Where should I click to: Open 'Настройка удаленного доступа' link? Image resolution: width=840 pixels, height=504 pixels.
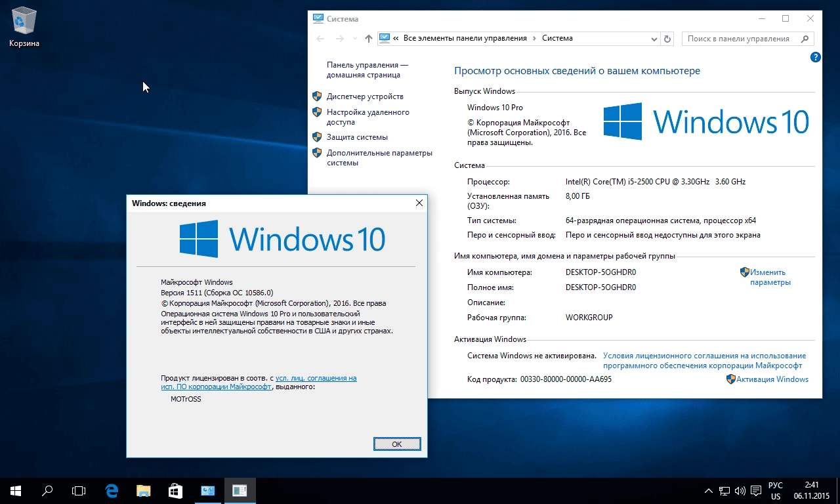[367, 117]
